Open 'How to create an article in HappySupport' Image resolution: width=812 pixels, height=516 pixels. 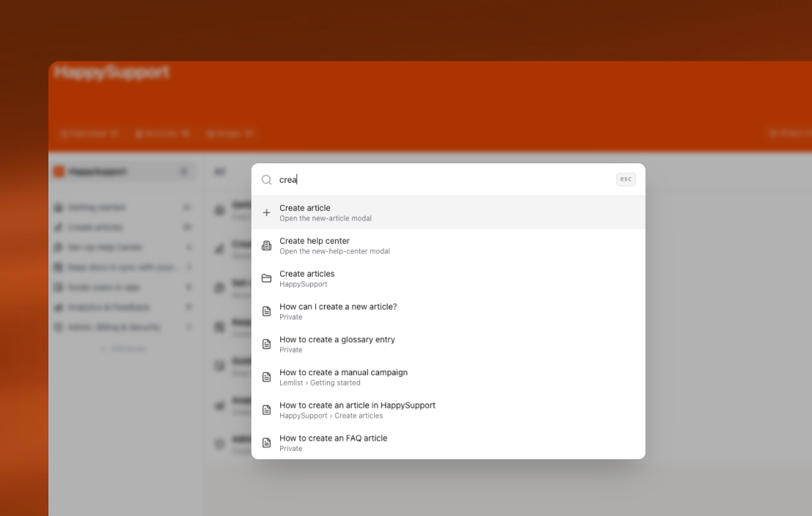click(x=448, y=409)
